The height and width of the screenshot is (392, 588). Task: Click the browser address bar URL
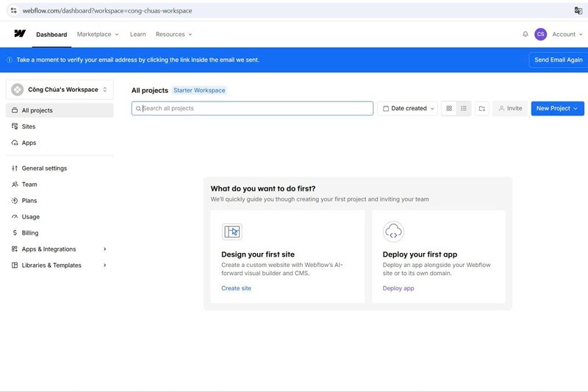(107, 10)
